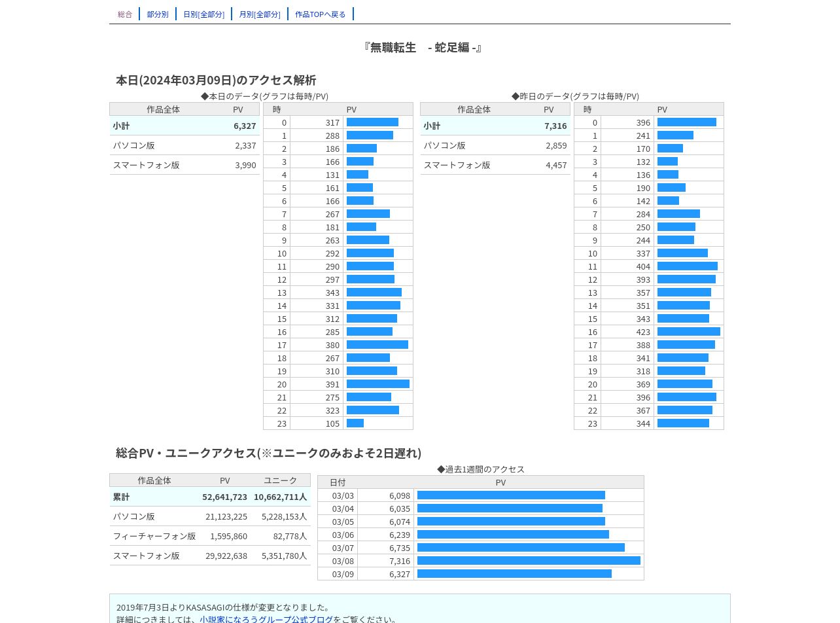
Task: Click today's hour 20 bar graph
Action: pos(378,384)
